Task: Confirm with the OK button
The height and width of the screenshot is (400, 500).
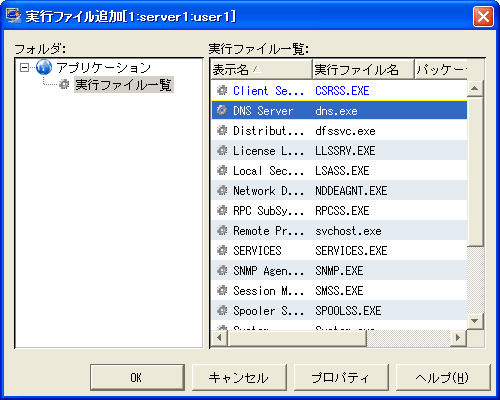Action: click(137, 377)
